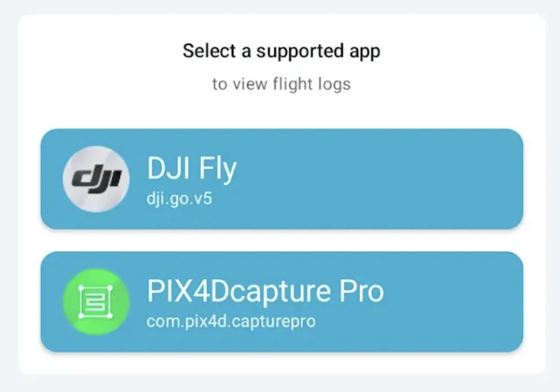Click the white gap between the two app buttons

(281, 240)
